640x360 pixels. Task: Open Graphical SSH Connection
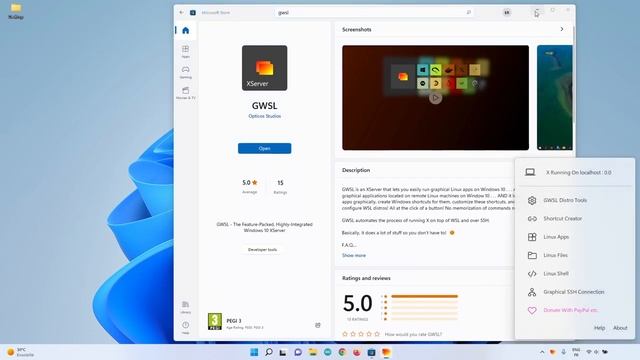click(x=575, y=292)
